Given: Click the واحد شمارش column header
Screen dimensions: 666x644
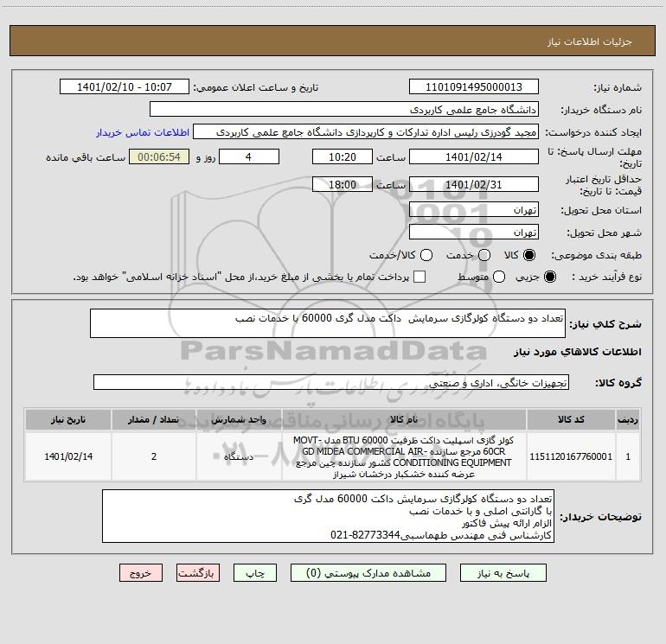Looking at the screenshot, I should coord(239,420).
